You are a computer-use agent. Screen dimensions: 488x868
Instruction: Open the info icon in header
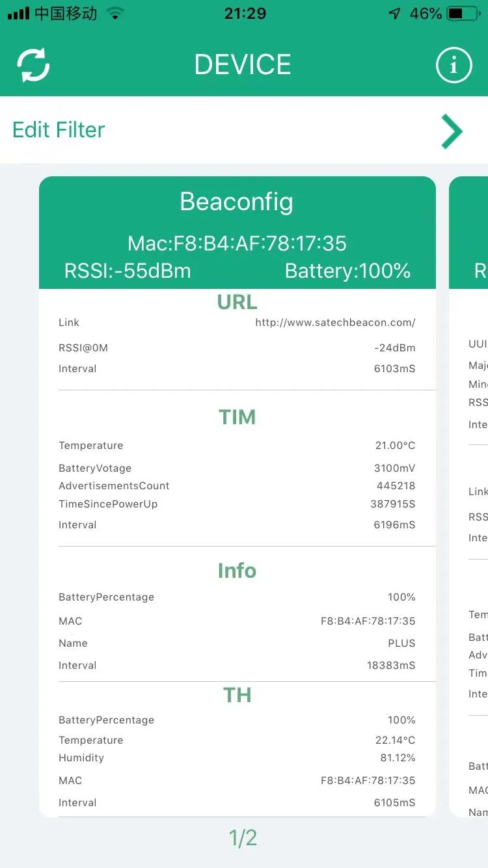click(x=454, y=65)
